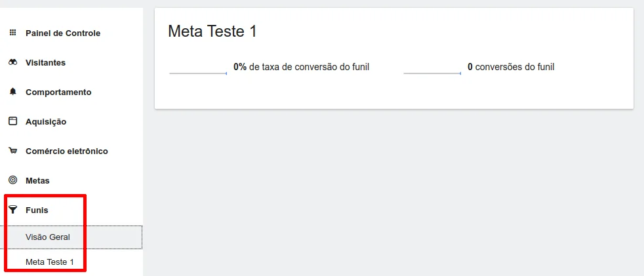Screen dimensions: 644x276
Task: Open the Comércio eletrônico menu label
Action: (66, 151)
